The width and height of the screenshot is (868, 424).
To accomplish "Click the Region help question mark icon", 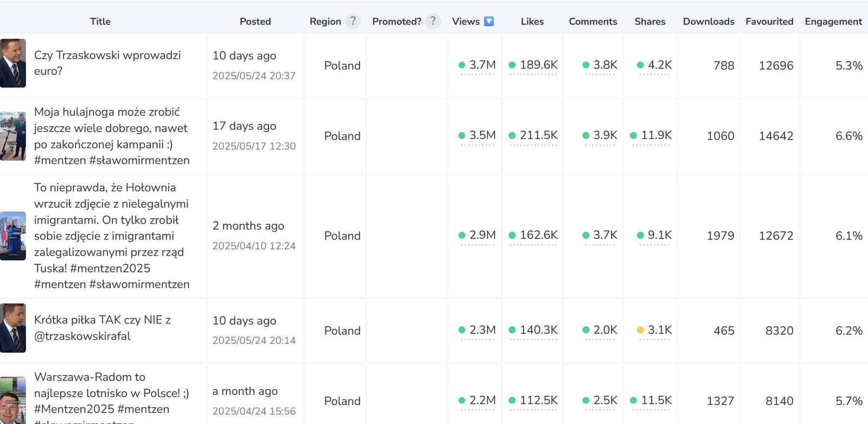I will 353,21.
